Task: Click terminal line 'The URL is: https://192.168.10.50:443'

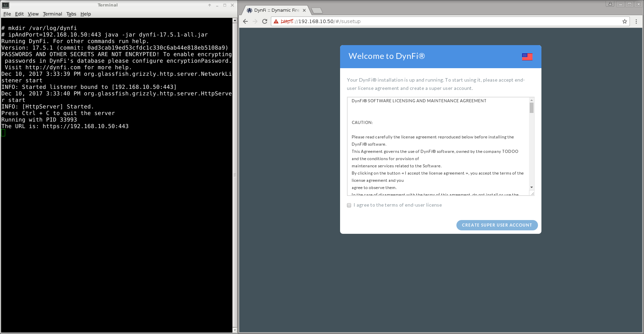Action: 65,126
